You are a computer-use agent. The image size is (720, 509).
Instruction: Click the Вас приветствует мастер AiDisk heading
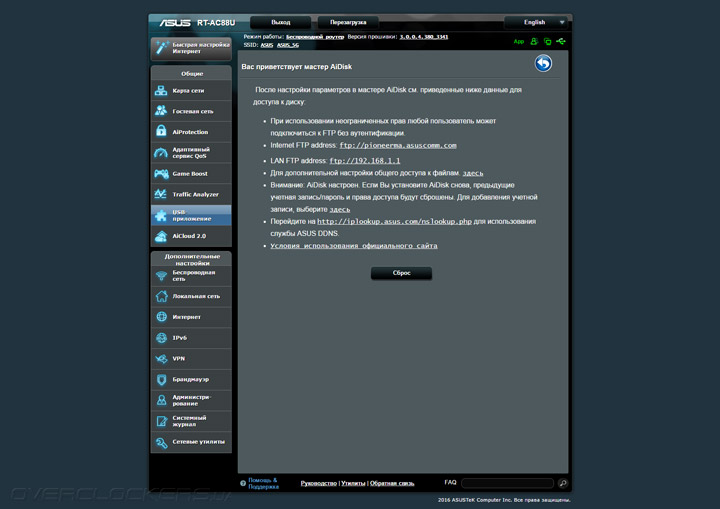coord(297,67)
